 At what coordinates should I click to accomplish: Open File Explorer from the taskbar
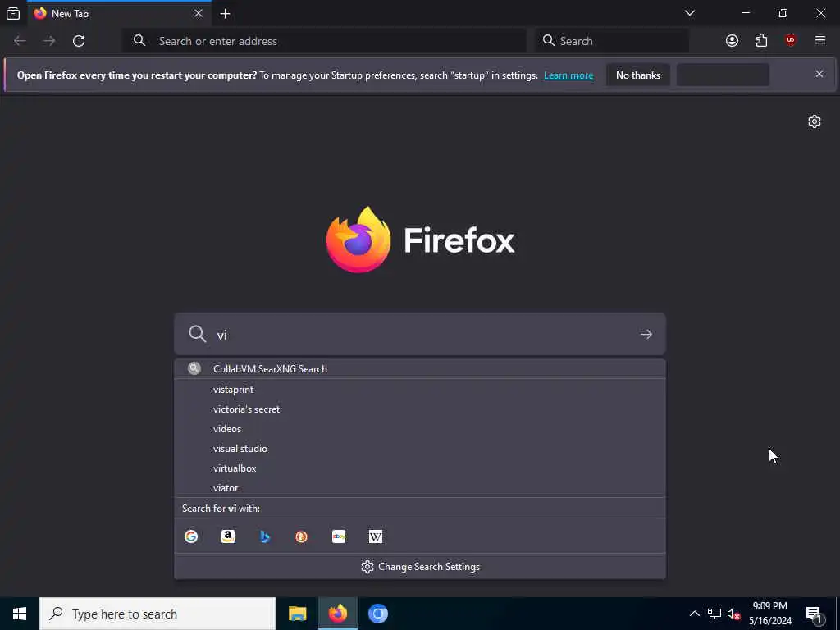[x=297, y=614]
